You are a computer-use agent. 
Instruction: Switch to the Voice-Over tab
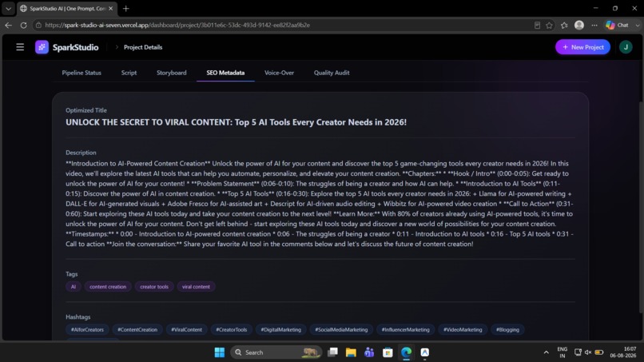pos(279,73)
